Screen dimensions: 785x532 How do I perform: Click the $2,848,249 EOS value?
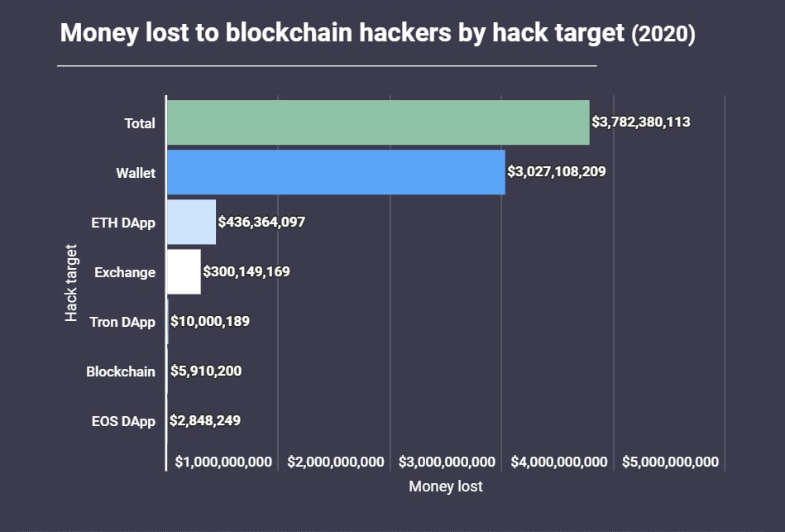click(205, 420)
